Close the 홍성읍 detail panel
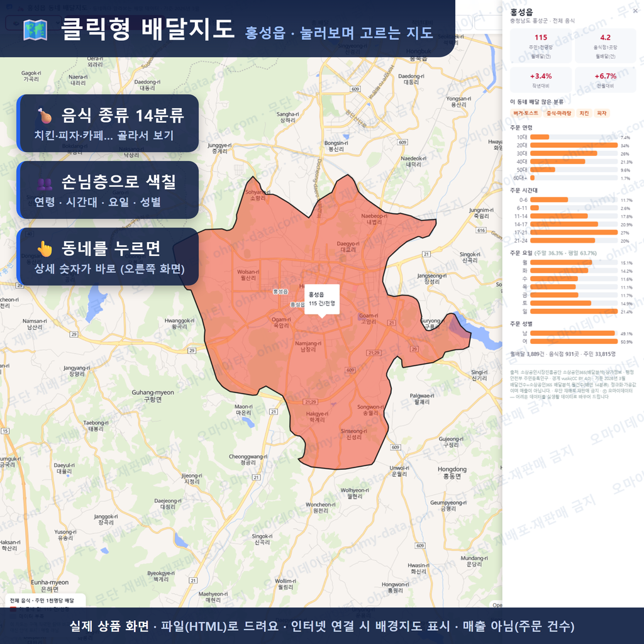 [x=635, y=11]
